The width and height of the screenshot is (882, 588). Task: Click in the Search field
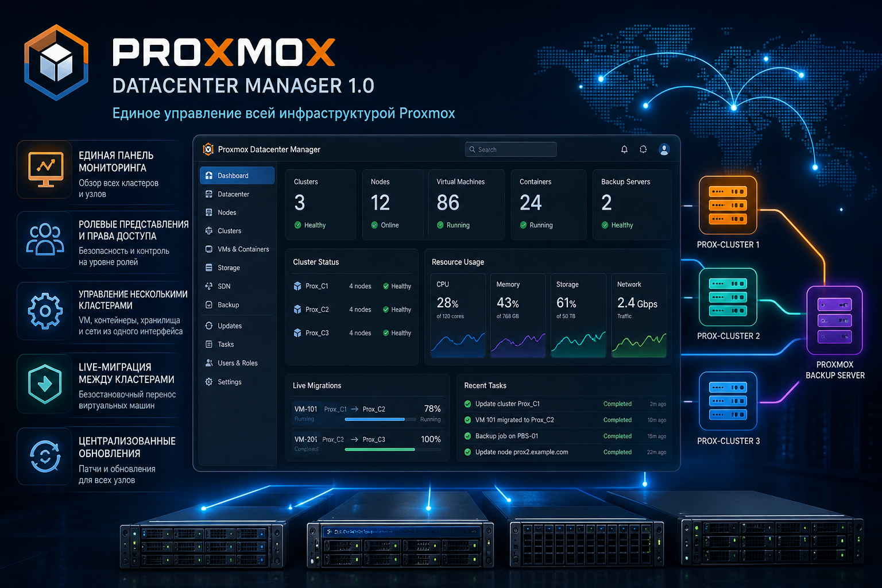click(510, 149)
